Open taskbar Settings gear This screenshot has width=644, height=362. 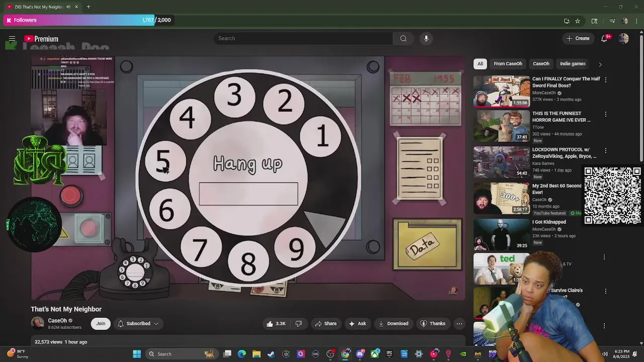[419, 354]
